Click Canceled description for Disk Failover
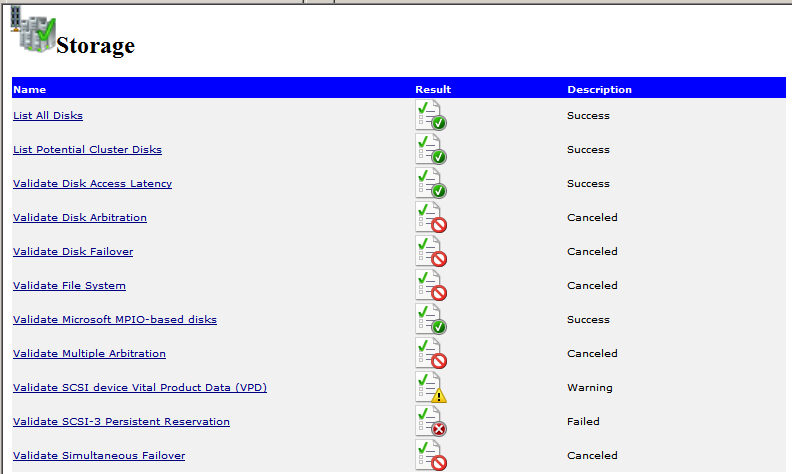Image resolution: width=792 pixels, height=474 pixels. coord(592,252)
